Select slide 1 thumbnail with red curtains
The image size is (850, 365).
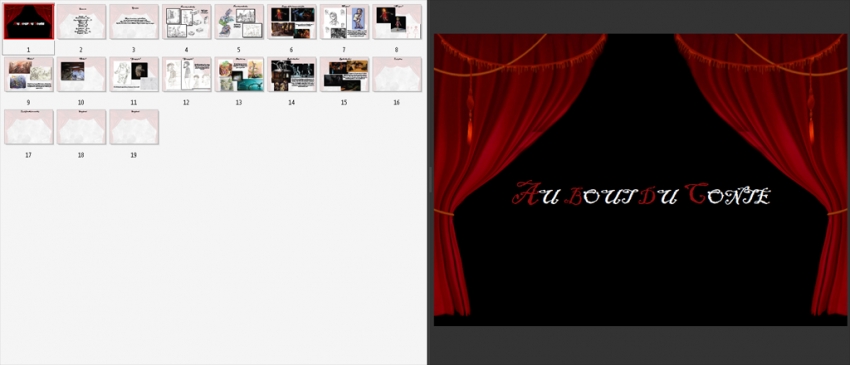pos(29,22)
